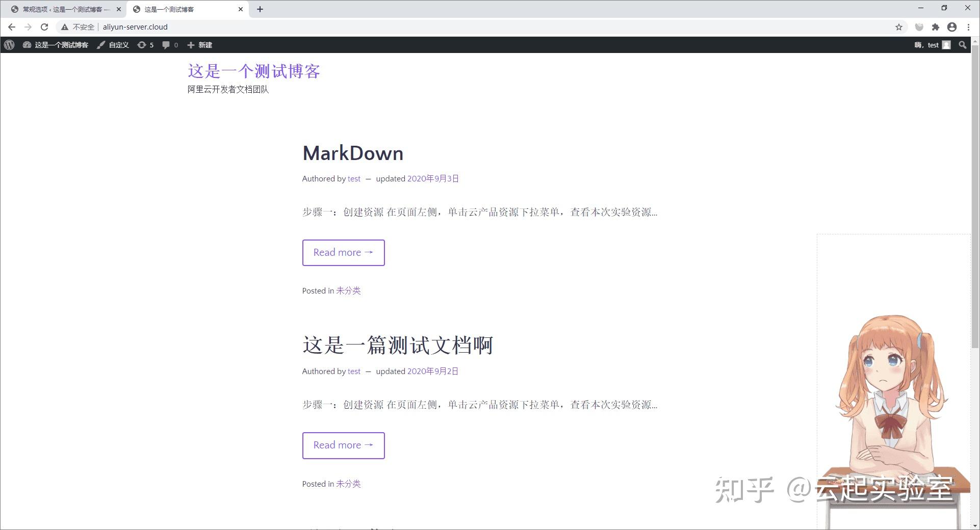Viewport: 980px width, 530px height.
Task: Click the not-secure warning triangle icon
Action: [x=65, y=27]
